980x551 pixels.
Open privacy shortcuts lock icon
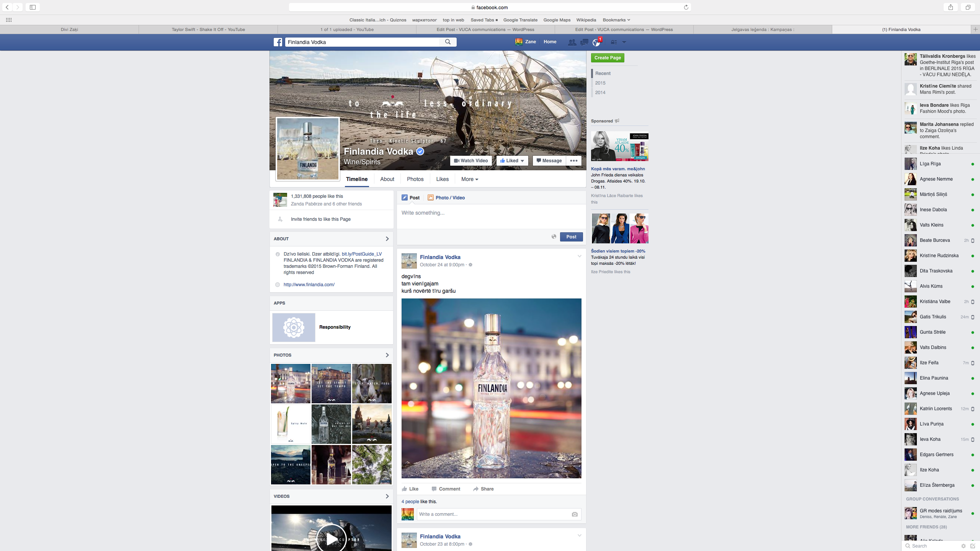tap(614, 42)
